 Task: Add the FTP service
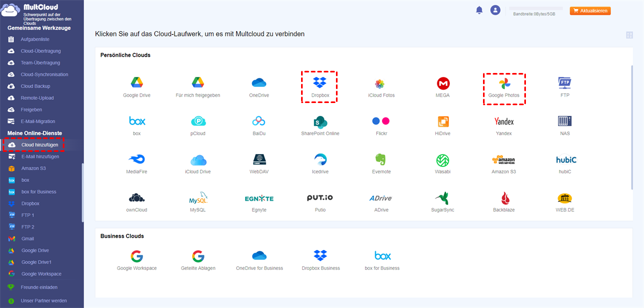point(565,83)
